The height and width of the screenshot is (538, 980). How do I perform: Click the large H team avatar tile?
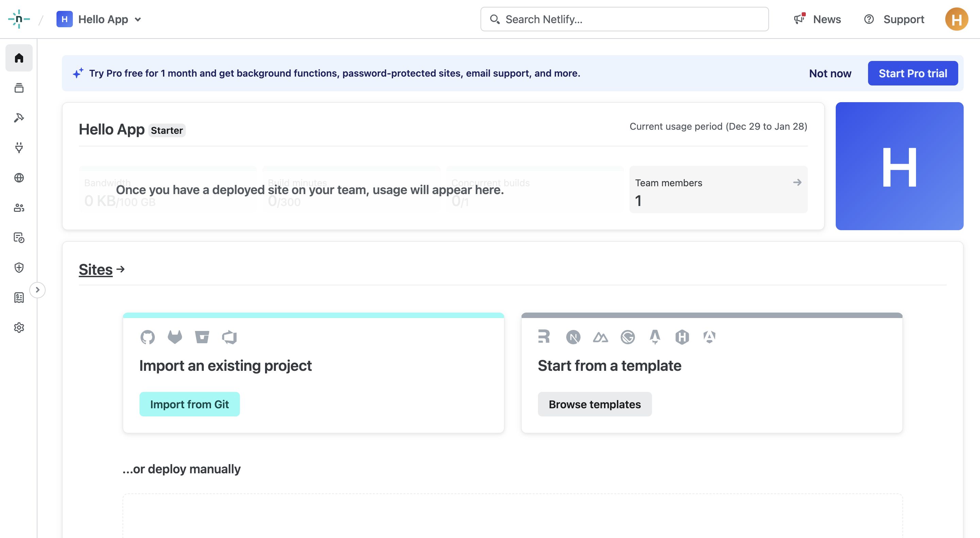[899, 166]
